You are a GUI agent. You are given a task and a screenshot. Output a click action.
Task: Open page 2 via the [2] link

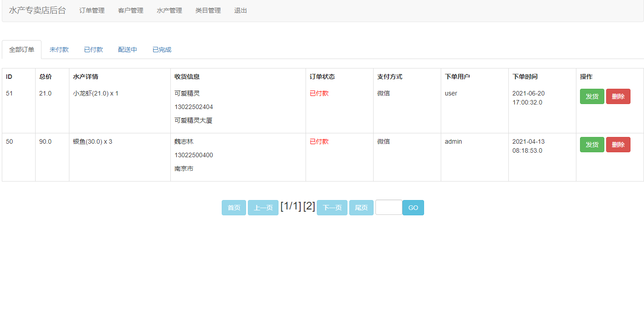[x=310, y=206]
